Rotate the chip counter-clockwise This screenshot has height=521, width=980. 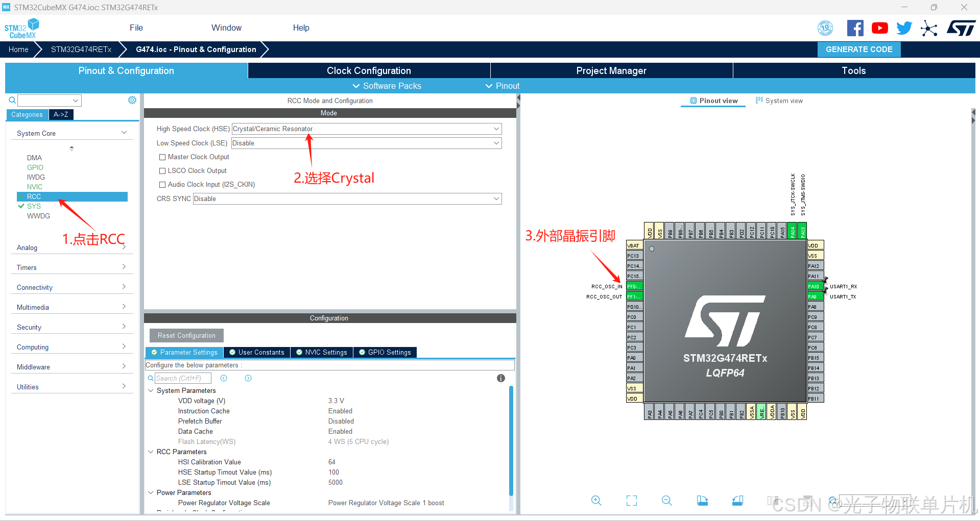click(737, 501)
